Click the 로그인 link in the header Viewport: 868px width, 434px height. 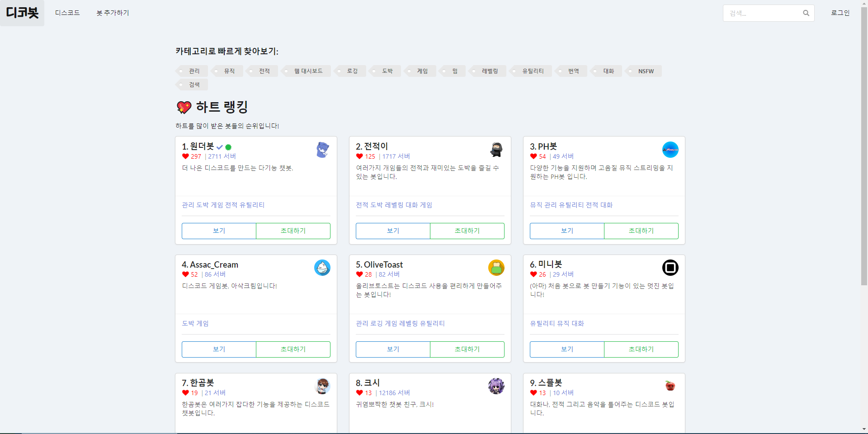(x=840, y=13)
